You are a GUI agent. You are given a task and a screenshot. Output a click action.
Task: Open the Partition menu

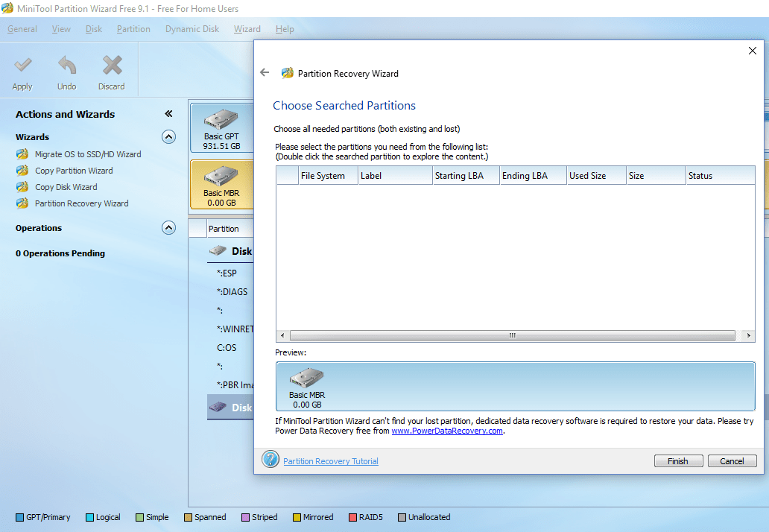pos(133,29)
